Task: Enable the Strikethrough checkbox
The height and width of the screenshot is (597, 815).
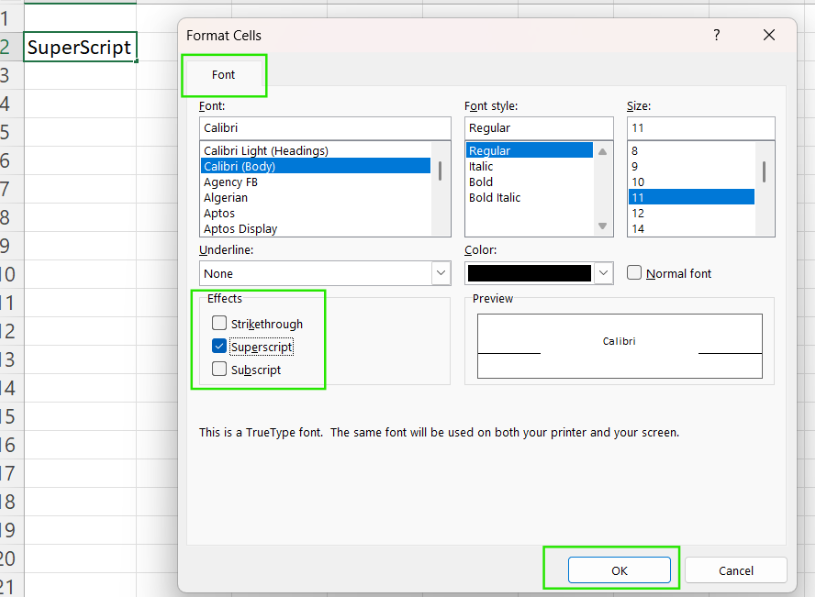Action: [x=219, y=324]
